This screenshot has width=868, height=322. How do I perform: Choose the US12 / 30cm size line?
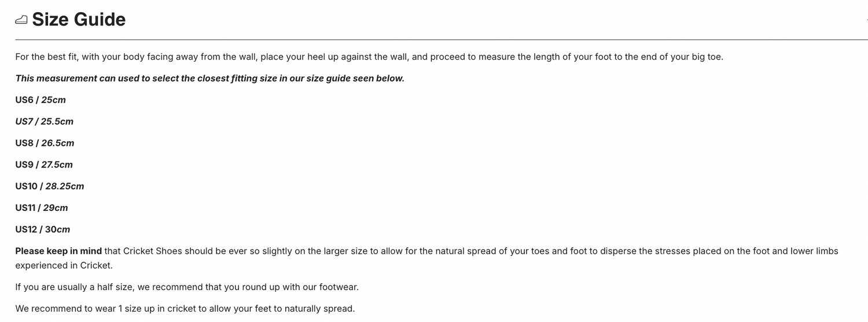coord(43,229)
